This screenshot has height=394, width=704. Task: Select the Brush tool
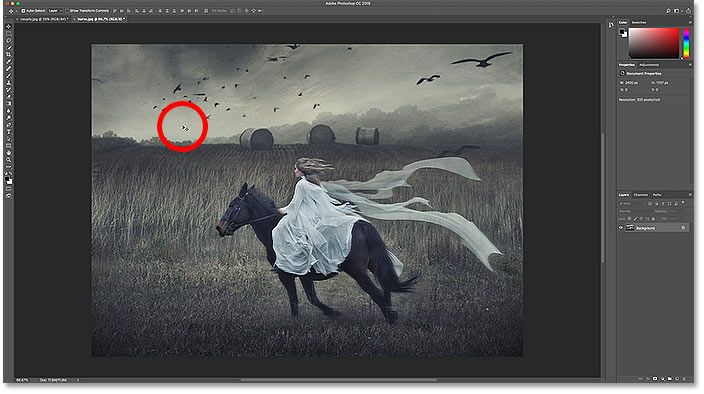coord(9,75)
